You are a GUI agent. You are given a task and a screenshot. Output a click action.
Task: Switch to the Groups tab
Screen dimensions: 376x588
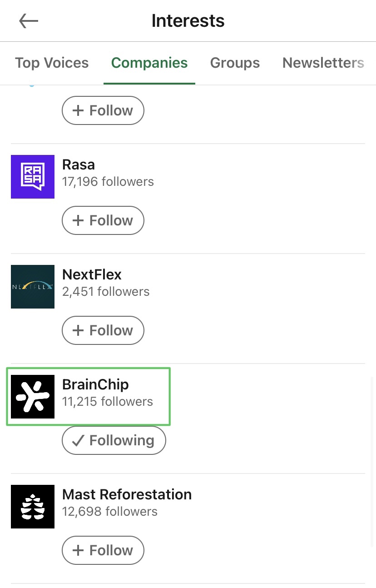(x=235, y=63)
